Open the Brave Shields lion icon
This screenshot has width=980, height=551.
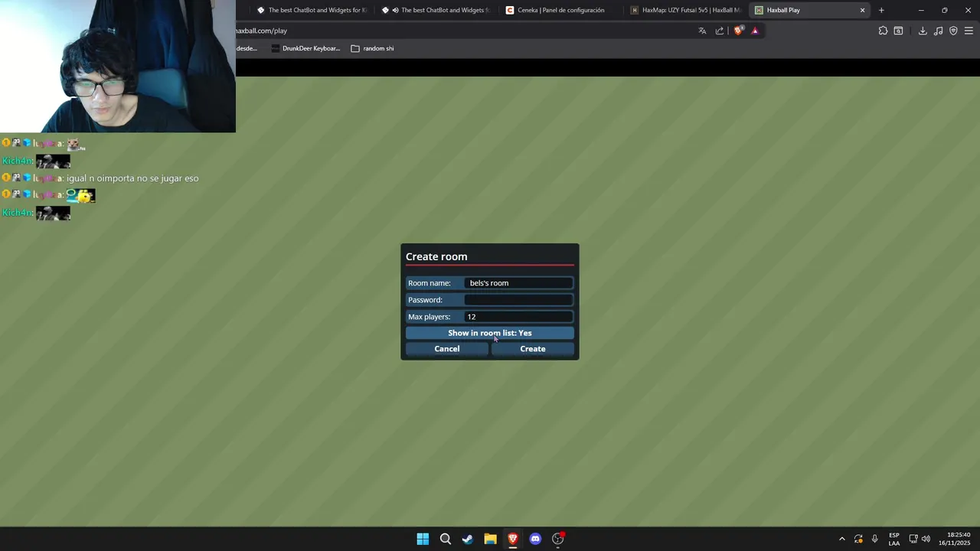click(738, 31)
